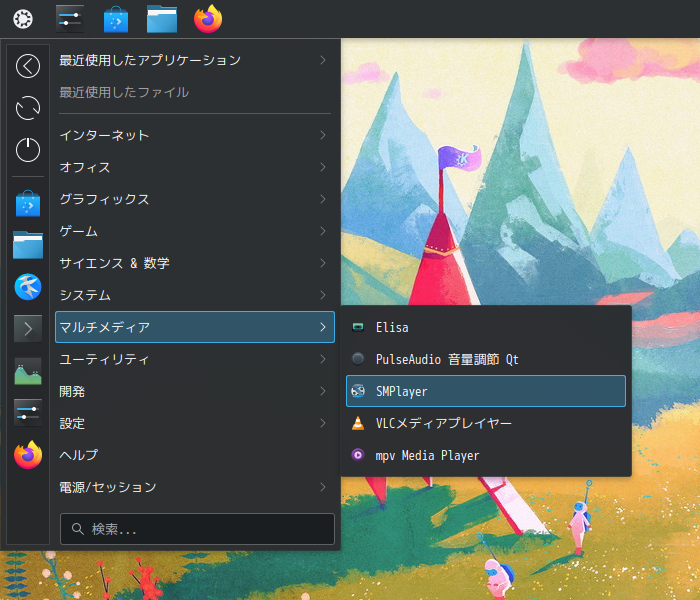Select 最近使用したファイル entry

[x=195, y=92]
